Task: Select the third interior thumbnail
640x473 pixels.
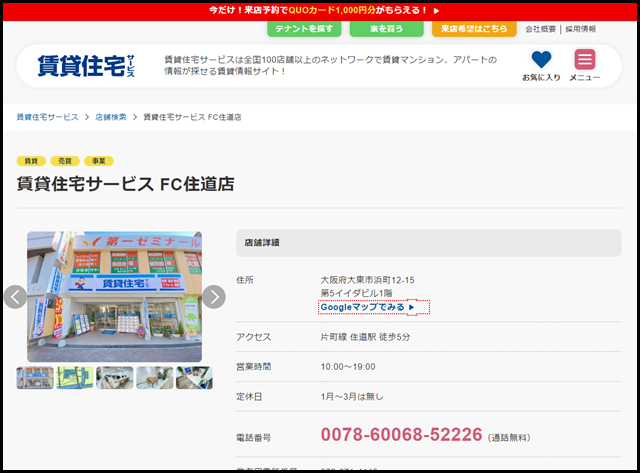Action: (x=115, y=378)
